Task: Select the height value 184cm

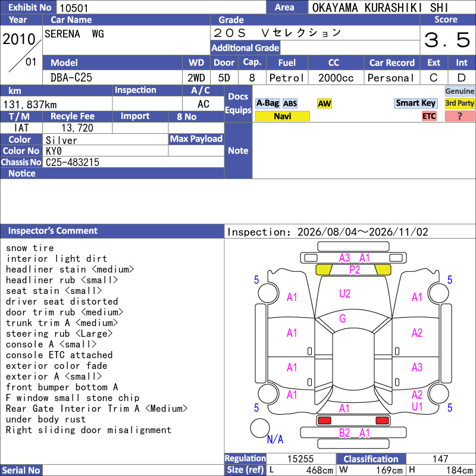Action: pos(459,470)
